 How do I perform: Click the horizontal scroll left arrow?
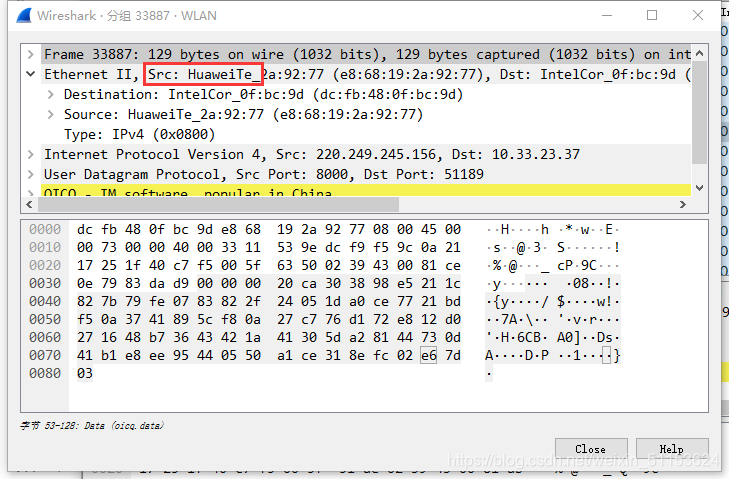coord(29,204)
